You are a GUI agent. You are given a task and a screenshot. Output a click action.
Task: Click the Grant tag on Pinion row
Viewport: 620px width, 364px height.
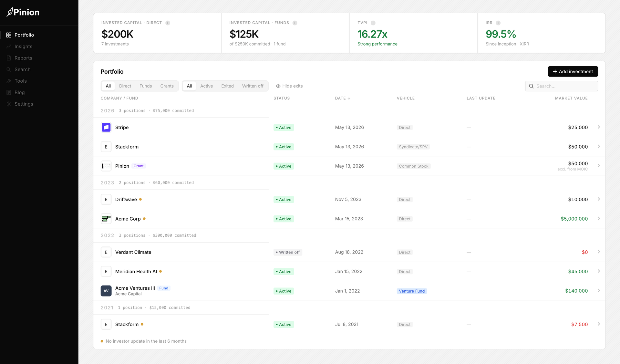tap(139, 166)
